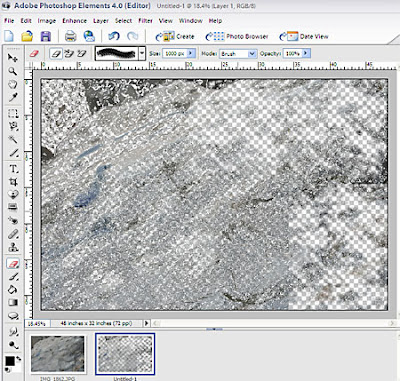Choose the Background Eraser in options bar
This screenshot has width=400, height=381.
(69, 53)
